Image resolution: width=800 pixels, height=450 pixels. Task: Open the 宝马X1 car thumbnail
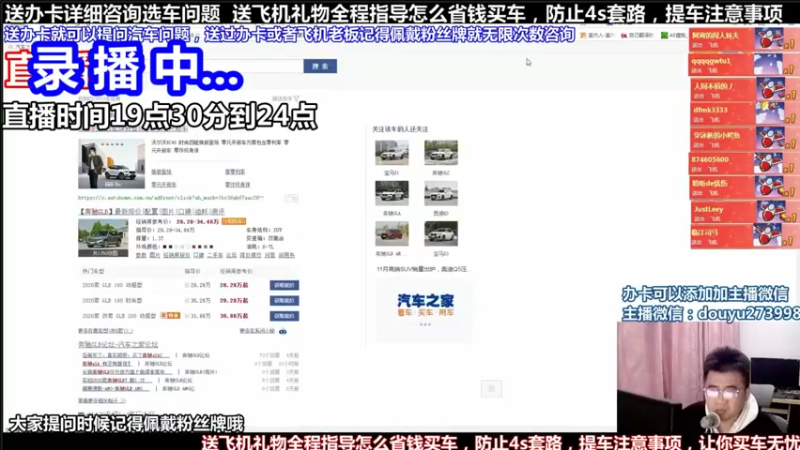392,153
